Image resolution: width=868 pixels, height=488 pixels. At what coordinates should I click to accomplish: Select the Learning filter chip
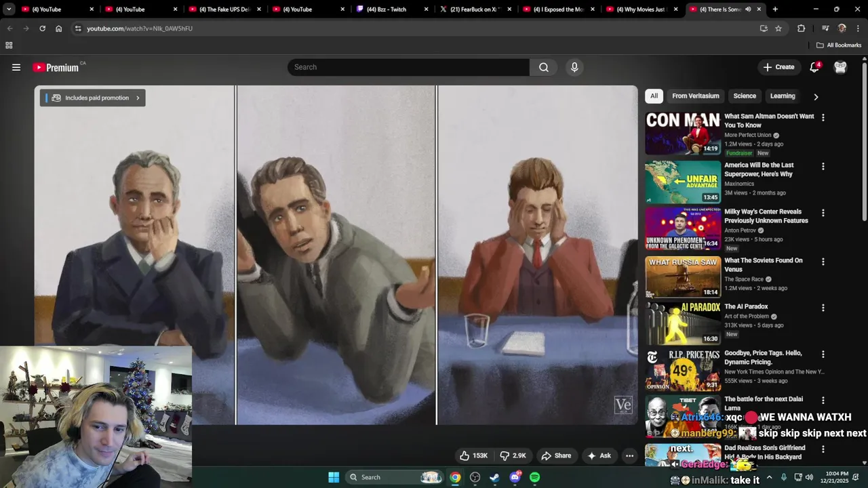(x=783, y=96)
